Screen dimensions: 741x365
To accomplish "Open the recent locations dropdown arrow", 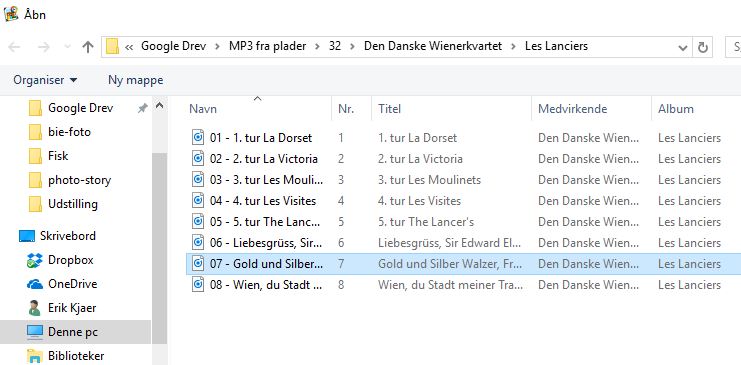I will click(x=67, y=47).
